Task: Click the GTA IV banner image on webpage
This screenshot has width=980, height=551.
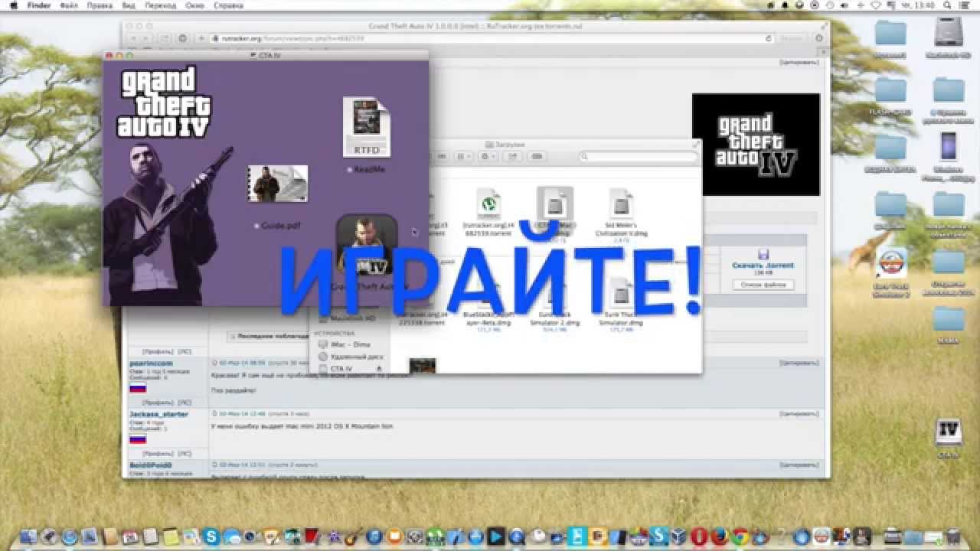Action: click(x=756, y=145)
